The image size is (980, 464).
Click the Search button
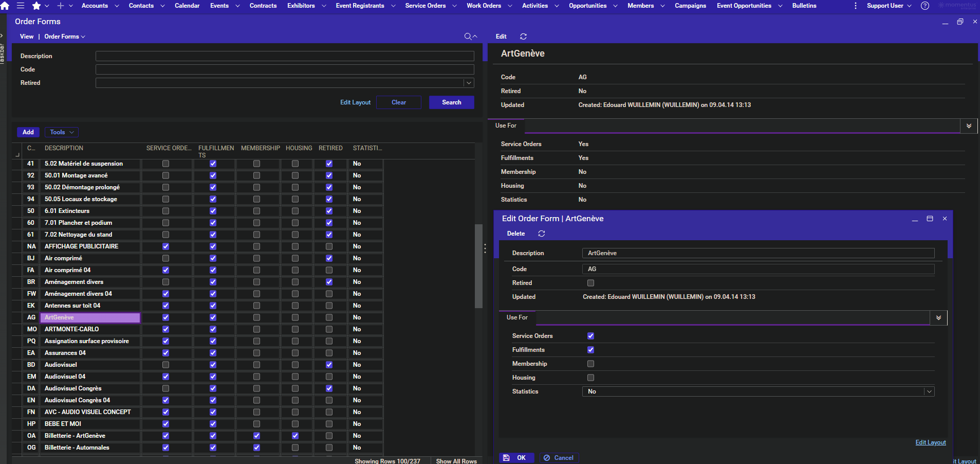451,102
